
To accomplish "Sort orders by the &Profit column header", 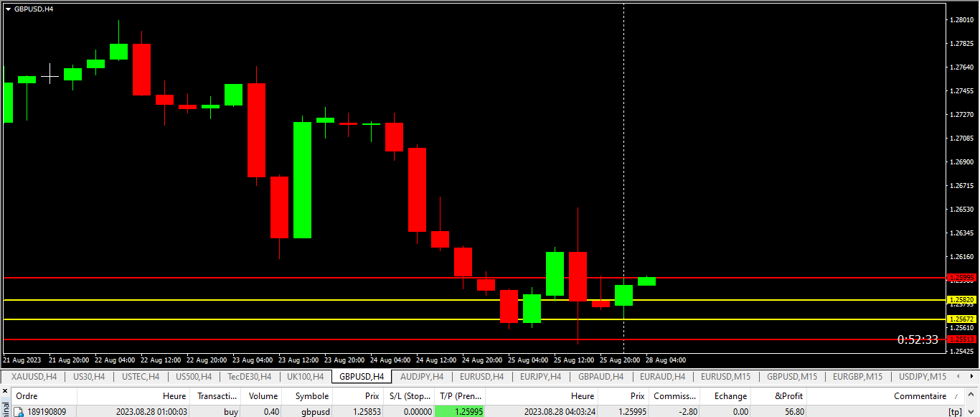I will [x=788, y=396].
